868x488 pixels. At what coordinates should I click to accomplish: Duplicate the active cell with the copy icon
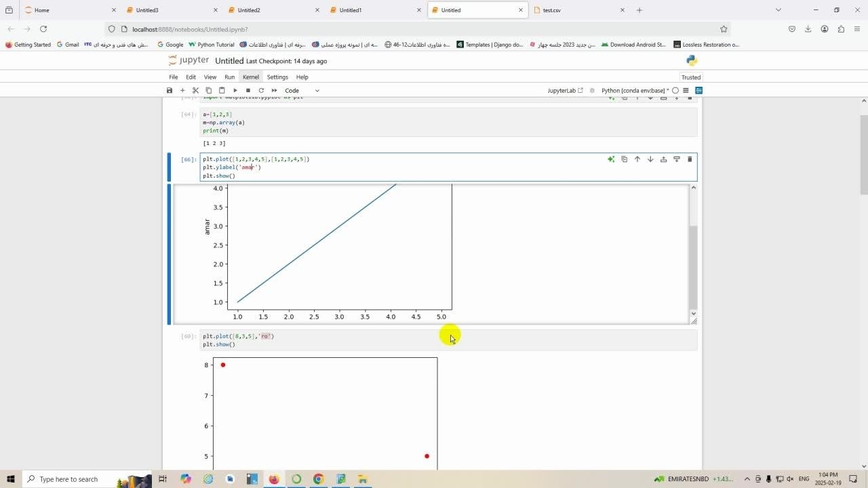624,159
